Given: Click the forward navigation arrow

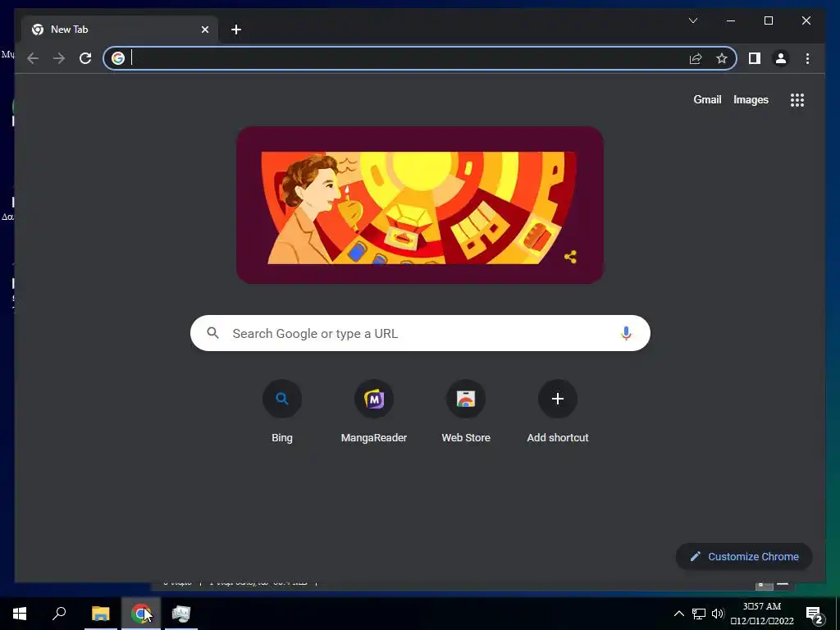Looking at the screenshot, I should click(x=59, y=58).
